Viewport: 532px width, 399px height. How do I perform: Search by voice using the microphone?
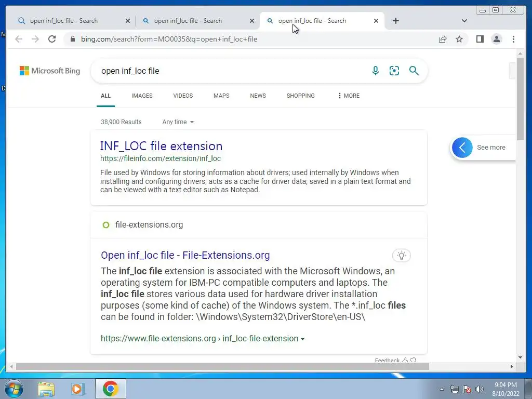click(375, 71)
